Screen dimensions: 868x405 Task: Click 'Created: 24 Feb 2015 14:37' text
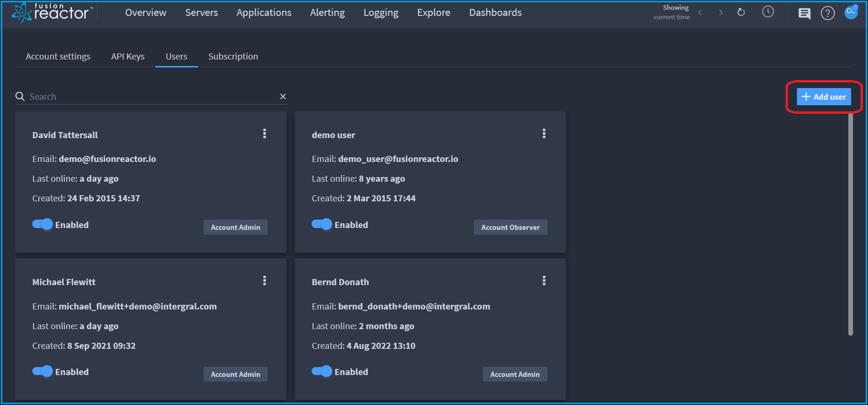[x=86, y=198]
